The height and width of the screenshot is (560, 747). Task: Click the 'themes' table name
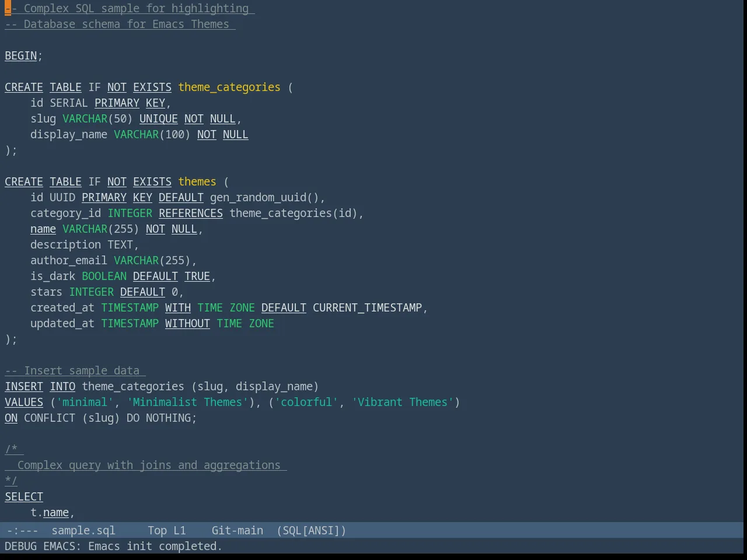[x=197, y=182]
